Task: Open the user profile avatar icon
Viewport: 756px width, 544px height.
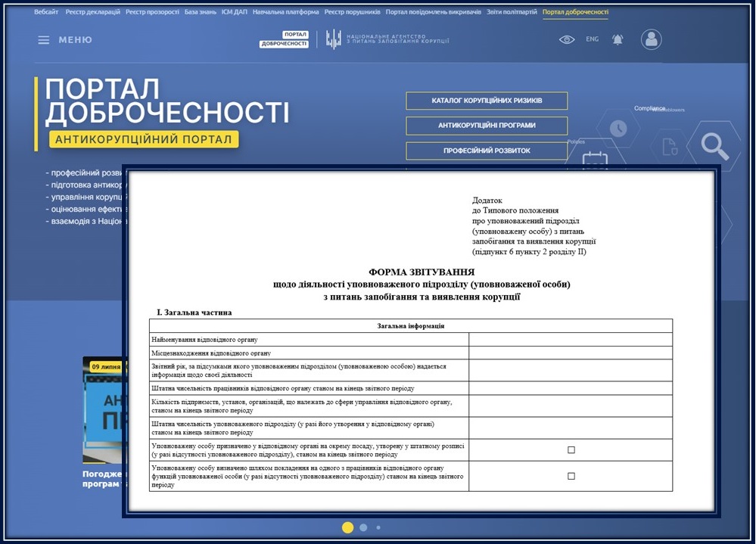Action: pos(651,39)
